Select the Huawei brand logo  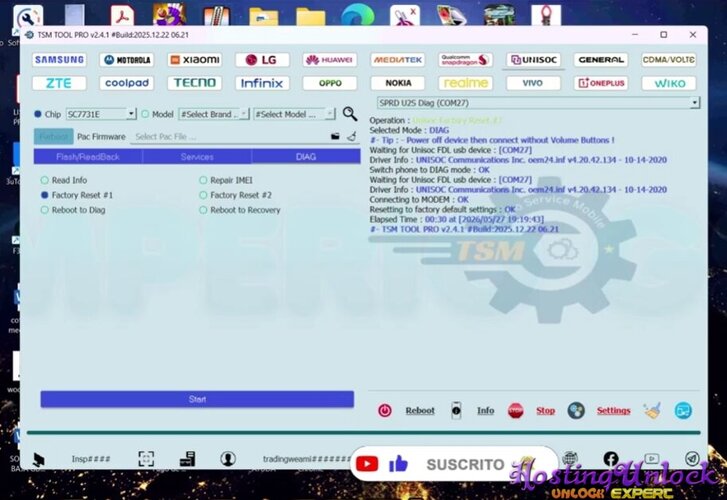click(x=330, y=60)
